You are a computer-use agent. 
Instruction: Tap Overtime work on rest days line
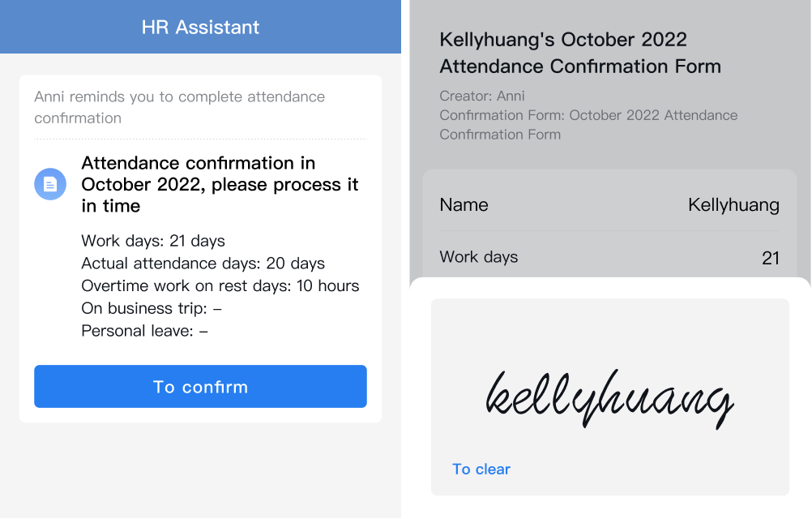[x=220, y=285]
